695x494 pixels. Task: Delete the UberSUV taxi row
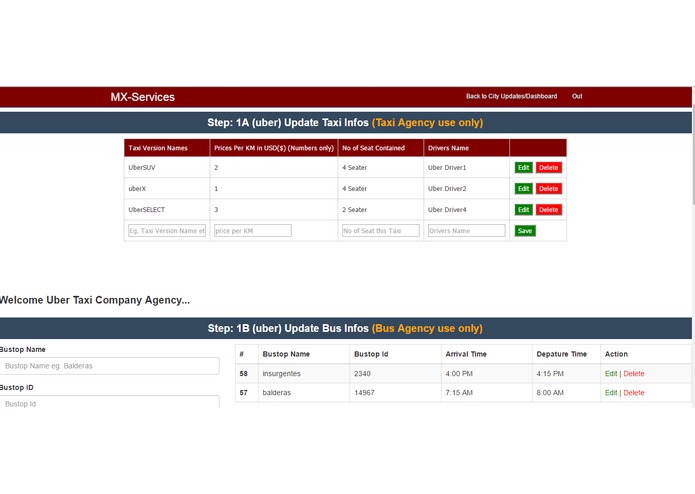pos(549,167)
